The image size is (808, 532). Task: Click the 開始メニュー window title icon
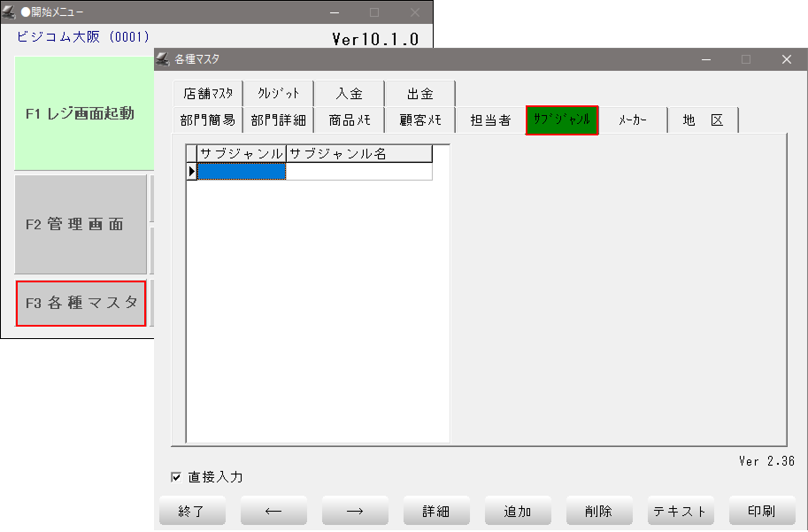(x=9, y=12)
